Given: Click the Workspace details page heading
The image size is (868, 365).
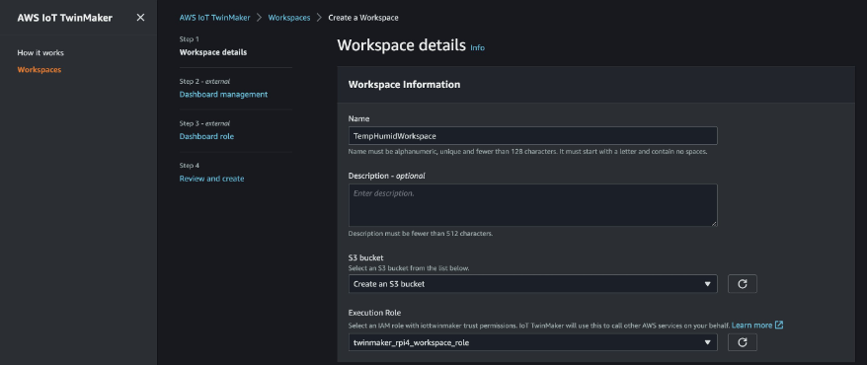Looking at the screenshot, I should (401, 45).
